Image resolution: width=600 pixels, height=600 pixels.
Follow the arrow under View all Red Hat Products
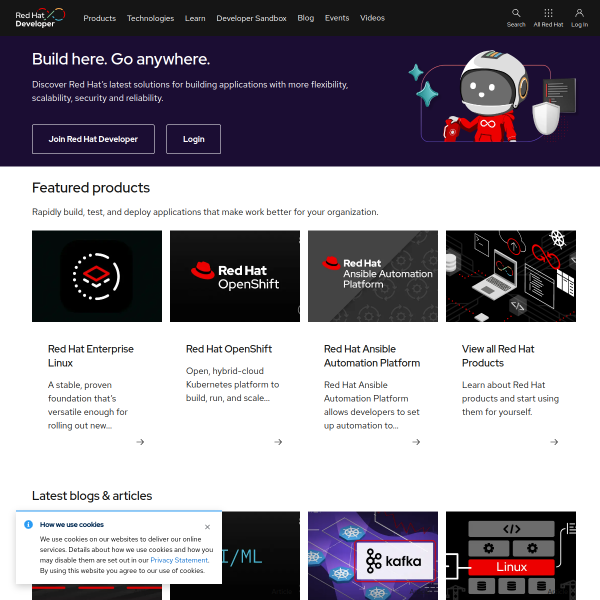(x=554, y=442)
